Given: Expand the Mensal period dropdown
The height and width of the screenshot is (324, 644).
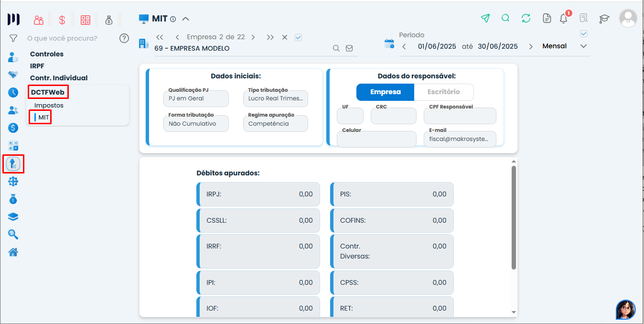Looking at the screenshot, I should point(583,46).
